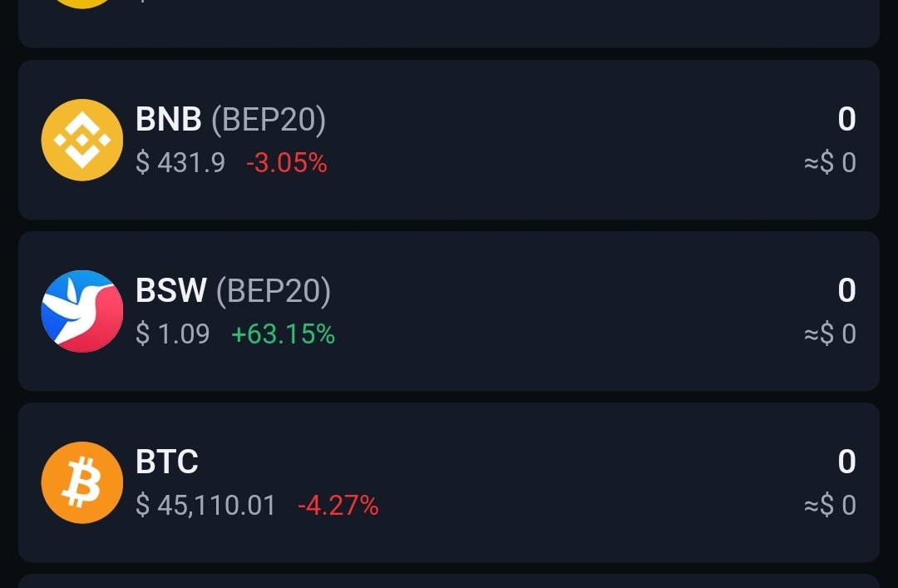The width and height of the screenshot is (898, 588).
Task: Tap the yellow BNB coin icon
Action: point(81,140)
